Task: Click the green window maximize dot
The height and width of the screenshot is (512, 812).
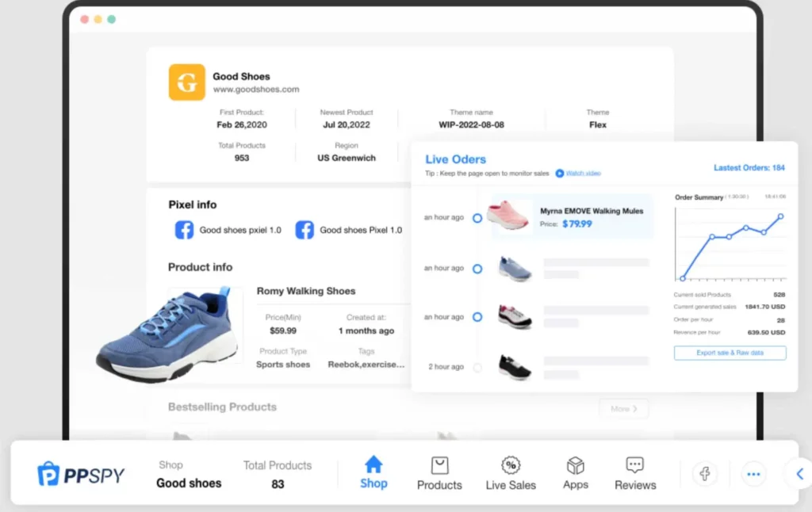Action: point(111,19)
